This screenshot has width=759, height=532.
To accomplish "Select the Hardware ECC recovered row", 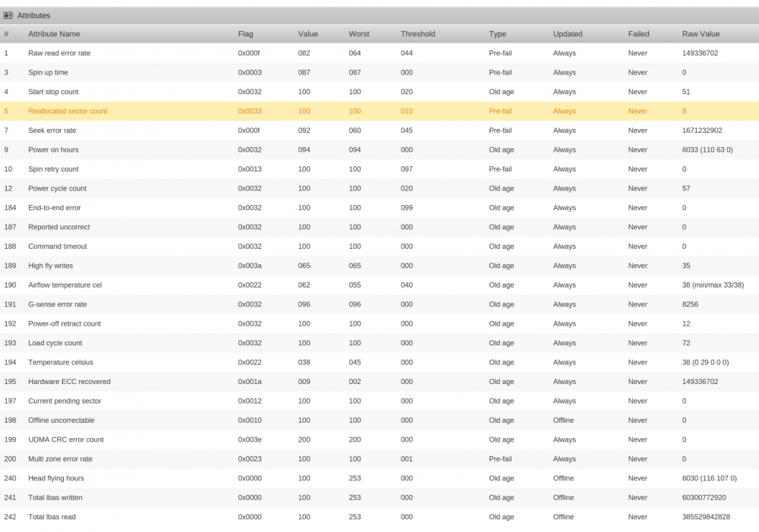I will coord(379,382).
